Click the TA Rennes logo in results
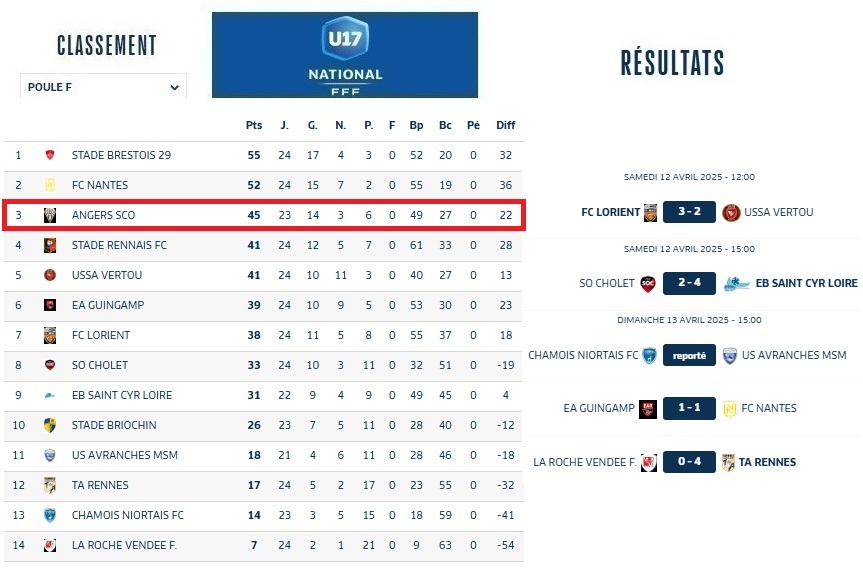 click(x=729, y=462)
